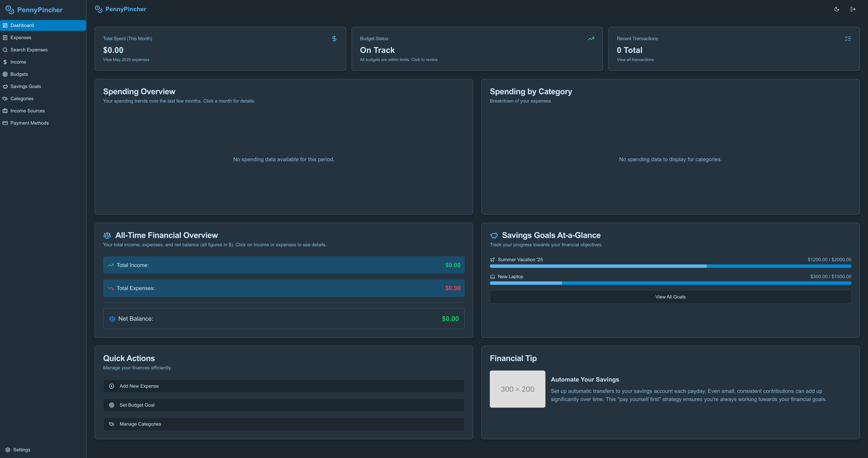
Task: Click View May 2025 expenses link
Action: tap(126, 60)
